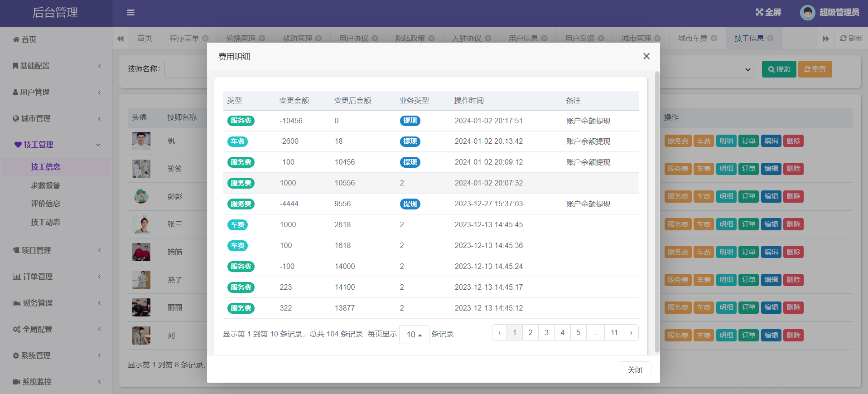This screenshot has width=868, height=394.
Task: Click the avatar thumbnail for 彭彭
Action: pyautogui.click(x=141, y=196)
